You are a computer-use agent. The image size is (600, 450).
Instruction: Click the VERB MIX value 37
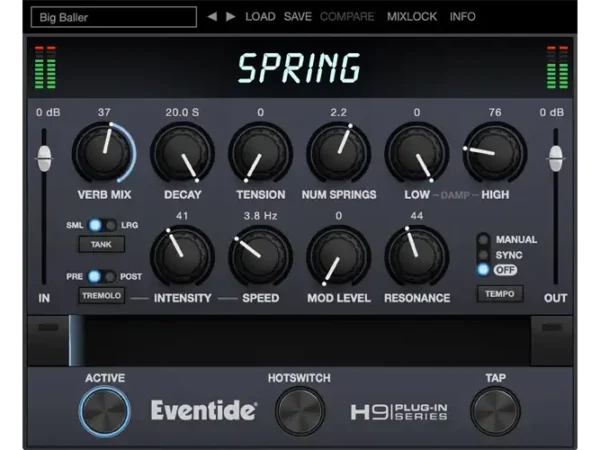[104, 112]
